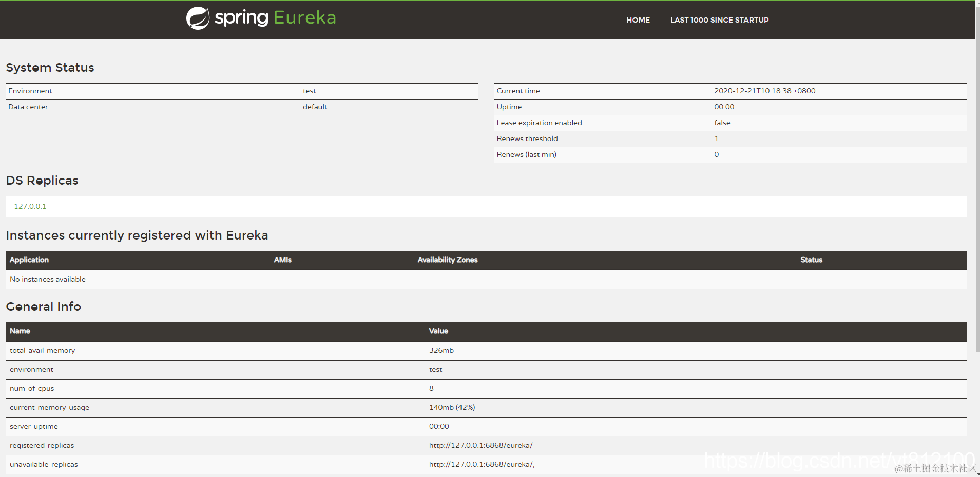
Task: Select the 2020-12-21T10:18:38 +0800 value
Action: coord(764,91)
